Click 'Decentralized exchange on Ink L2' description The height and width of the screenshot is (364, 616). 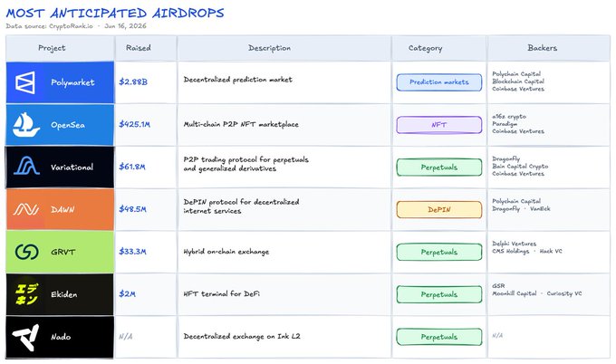tap(242, 336)
